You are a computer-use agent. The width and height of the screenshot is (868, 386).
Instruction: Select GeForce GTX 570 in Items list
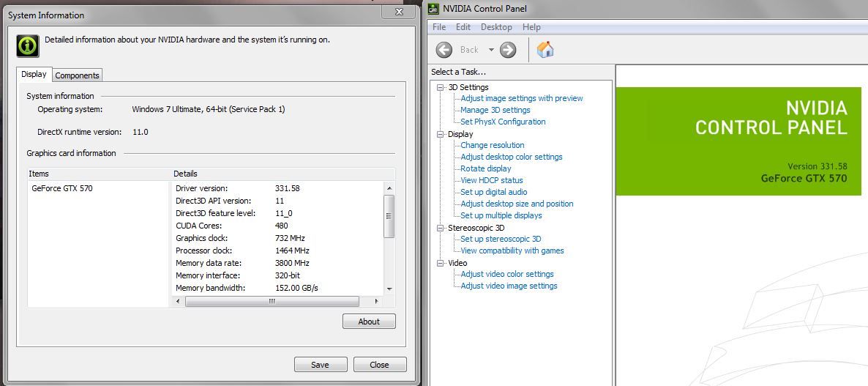pos(62,188)
